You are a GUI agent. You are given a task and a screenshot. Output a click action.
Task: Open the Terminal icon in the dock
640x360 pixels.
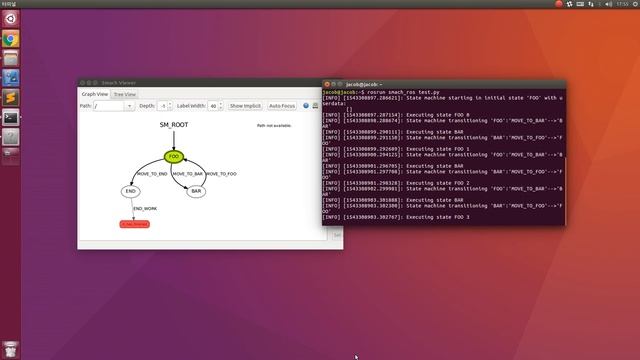(x=11, y=118)
